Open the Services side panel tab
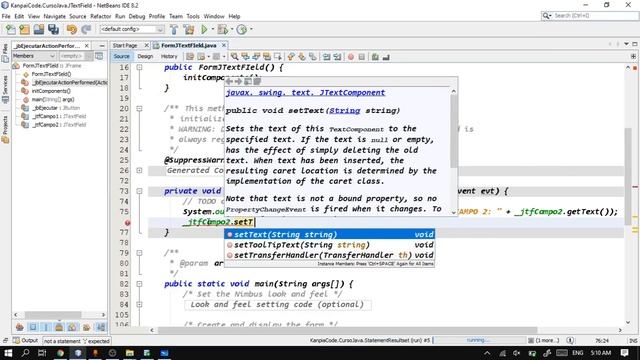 (x=5, y=89)
